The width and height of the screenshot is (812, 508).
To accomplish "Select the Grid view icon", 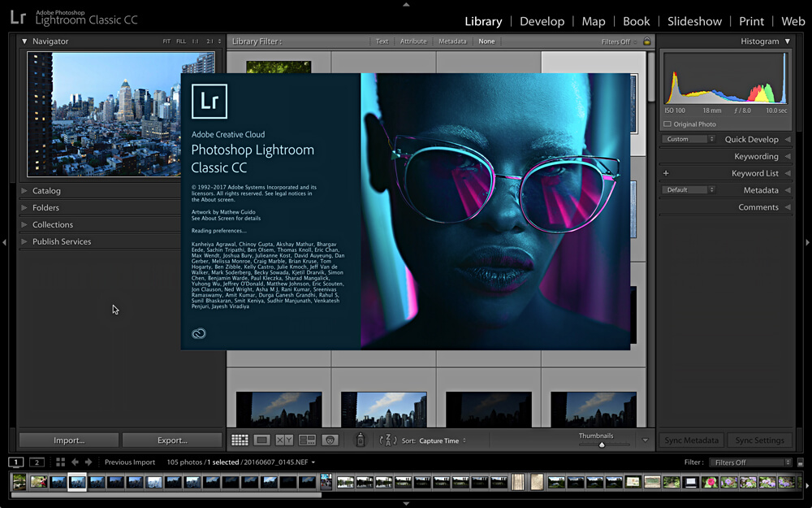I will pos(240,440).
